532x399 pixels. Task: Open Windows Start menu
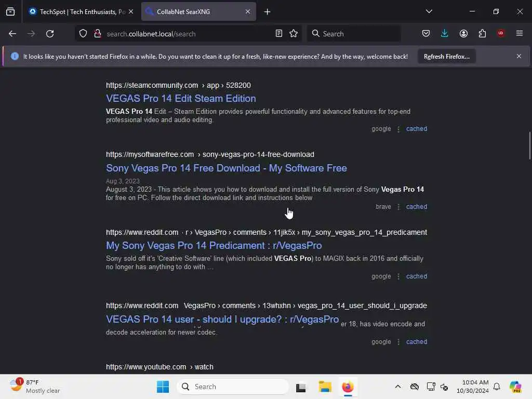(x=163, y=387)
